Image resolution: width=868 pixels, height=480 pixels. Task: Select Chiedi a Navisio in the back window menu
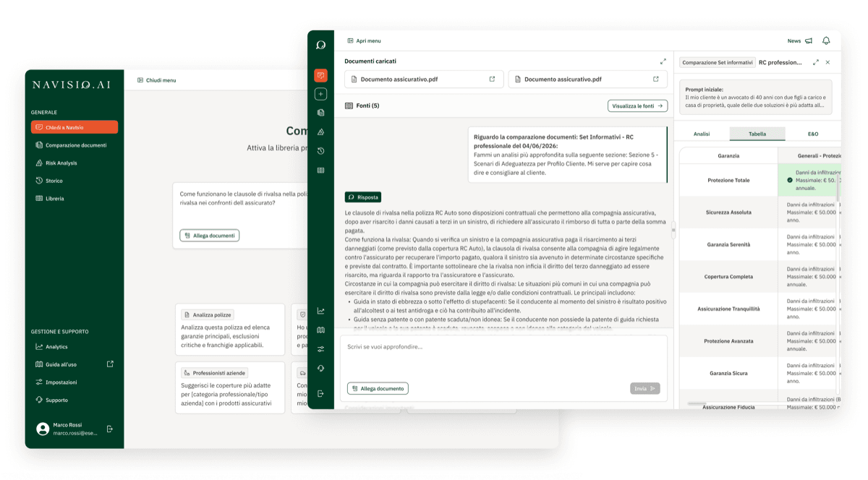click(x=75, y=127)
